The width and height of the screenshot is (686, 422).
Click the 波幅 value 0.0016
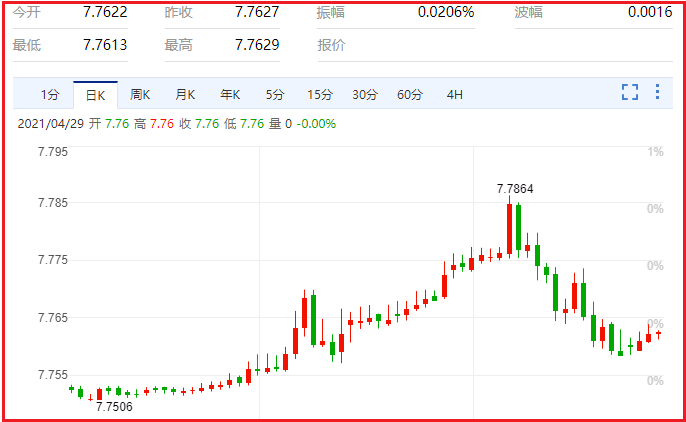[650, 12]
